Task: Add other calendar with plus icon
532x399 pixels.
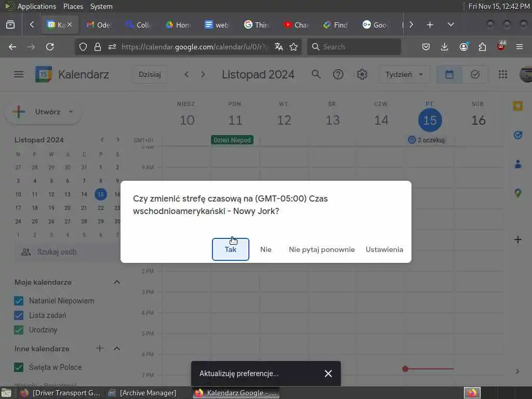Action: point(99,349)
